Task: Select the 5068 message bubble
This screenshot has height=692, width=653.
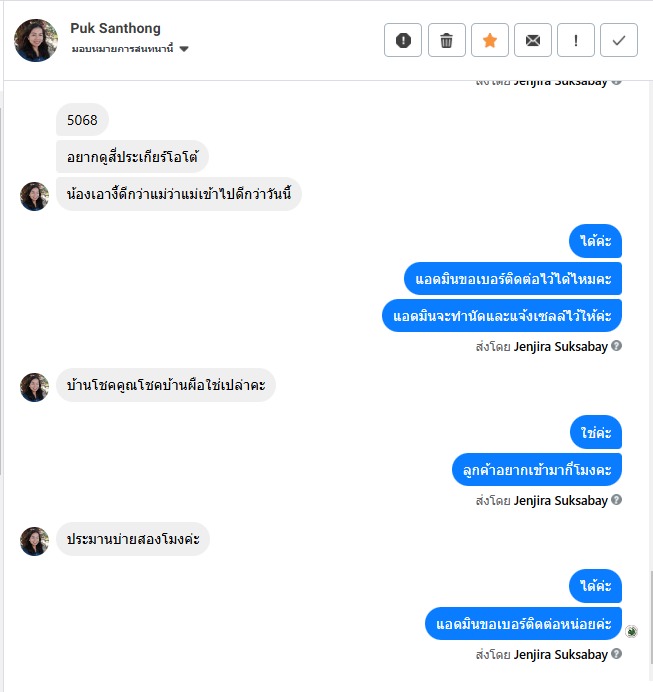Action: (82, 120)
